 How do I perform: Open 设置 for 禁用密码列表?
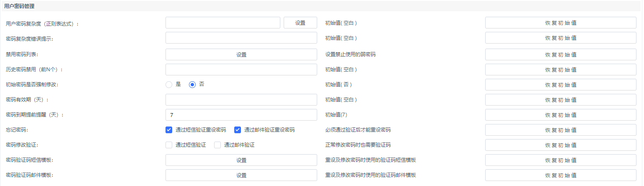click(241, 54)
